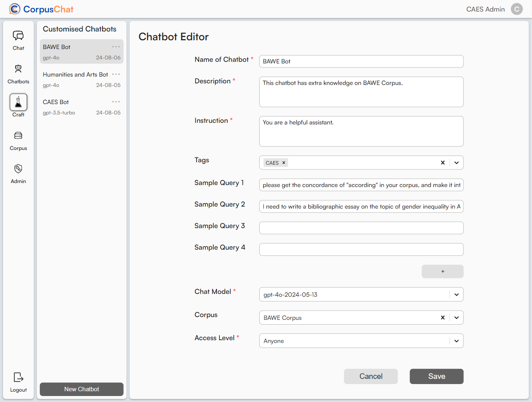
Task: Select the Craft flask icon
Action: click(x=18, y=102)
